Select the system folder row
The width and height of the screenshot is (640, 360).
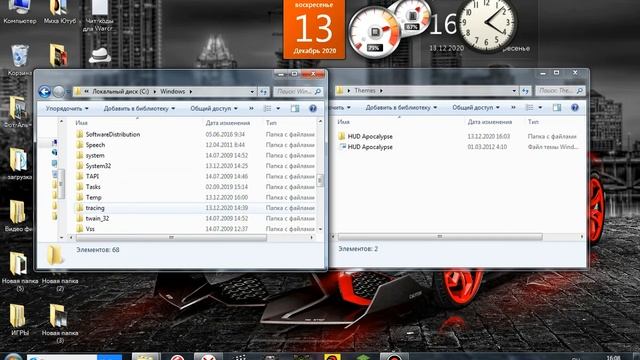click(x=195, y=156)
